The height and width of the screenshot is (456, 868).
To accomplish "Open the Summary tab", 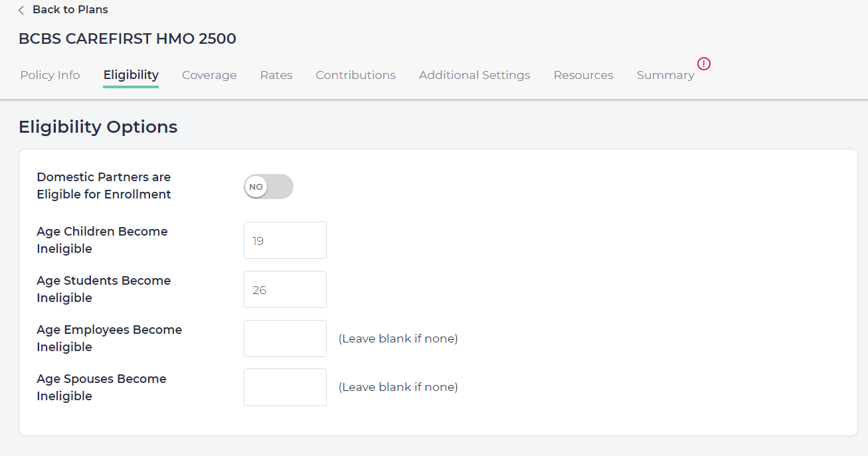I will [x=665, y=75].
